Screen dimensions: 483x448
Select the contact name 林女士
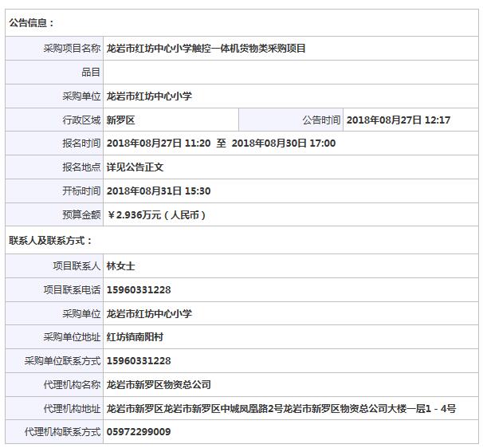pyautogui.click(x=121, y=266)
